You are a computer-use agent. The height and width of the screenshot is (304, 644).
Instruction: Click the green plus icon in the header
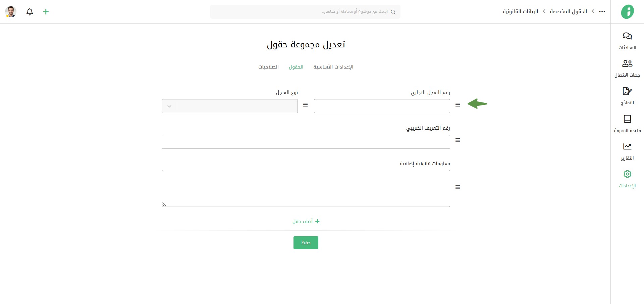(46, 12)
